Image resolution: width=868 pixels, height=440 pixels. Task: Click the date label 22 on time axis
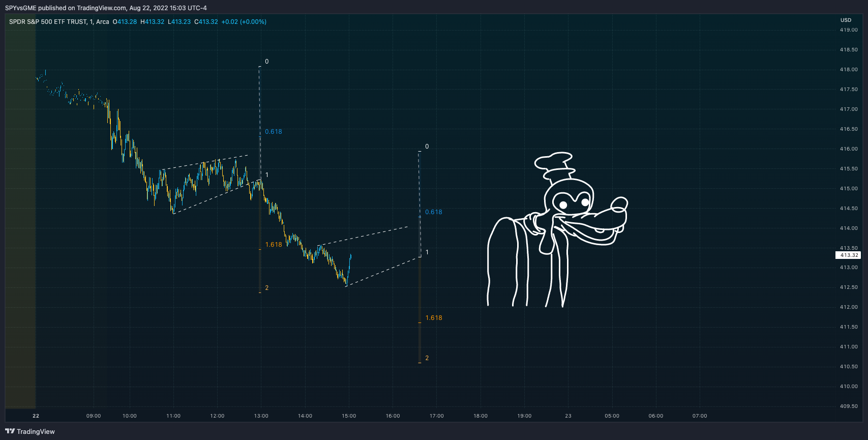coord(36,416)
